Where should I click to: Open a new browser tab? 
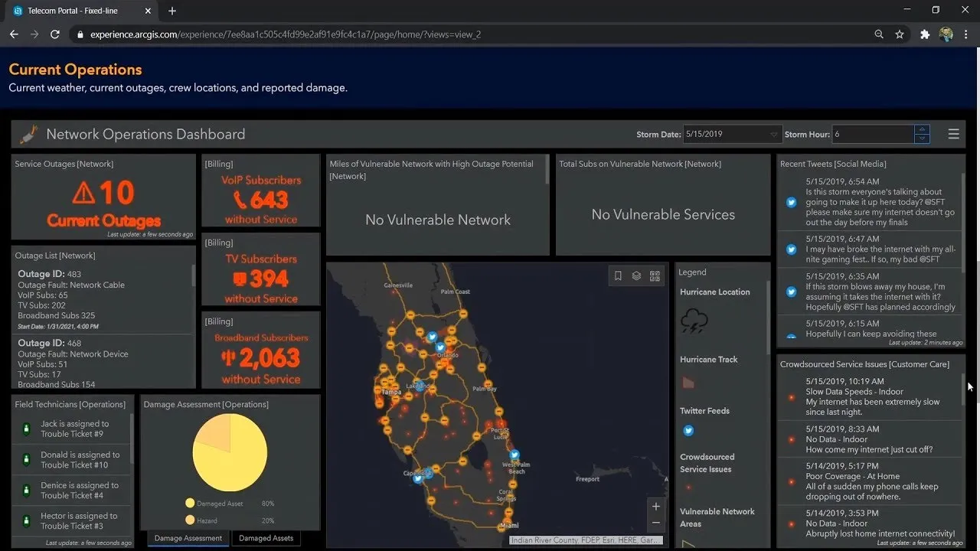click(172, 11)
